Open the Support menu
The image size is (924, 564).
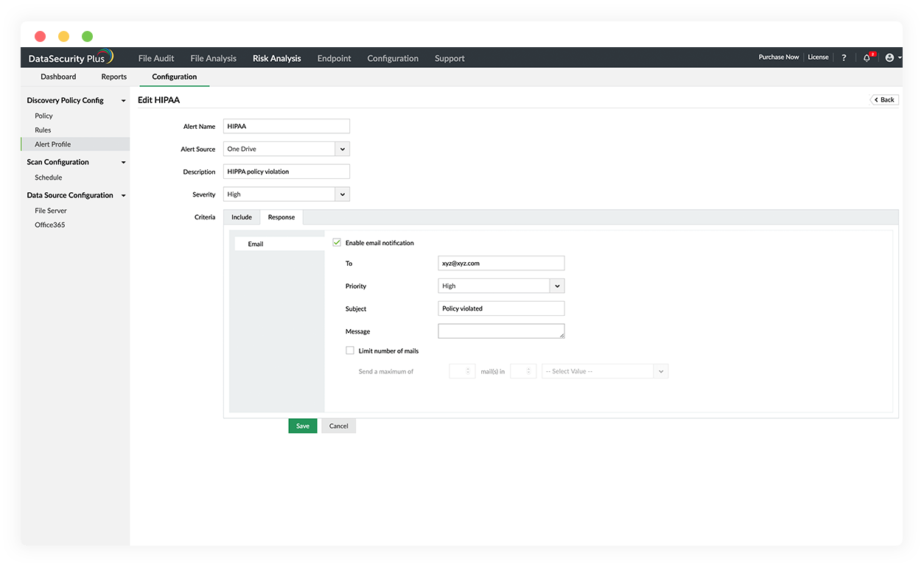click(449, 58)
